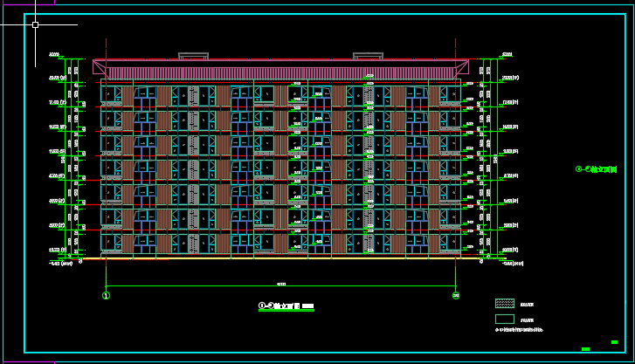Select the left rooftop structure outline
Image resolution: width=635 pixels, height=364 pixels.
(x=194, y=56)
